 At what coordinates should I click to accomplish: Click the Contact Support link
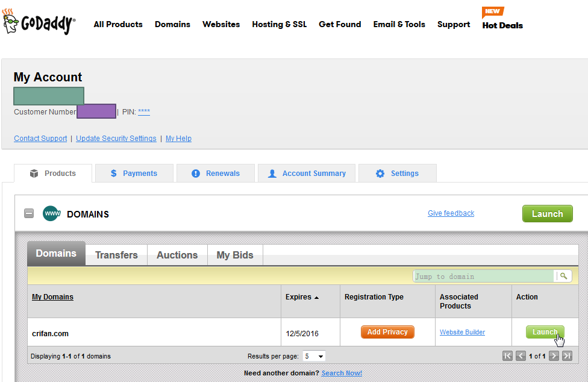(40, 139)
